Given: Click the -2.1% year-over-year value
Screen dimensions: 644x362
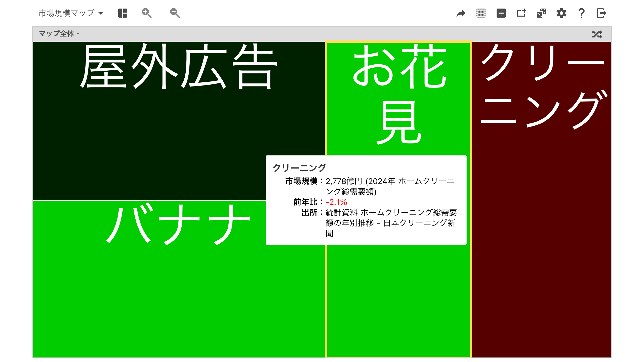Looking at the screenshot, I should point(336,202).
